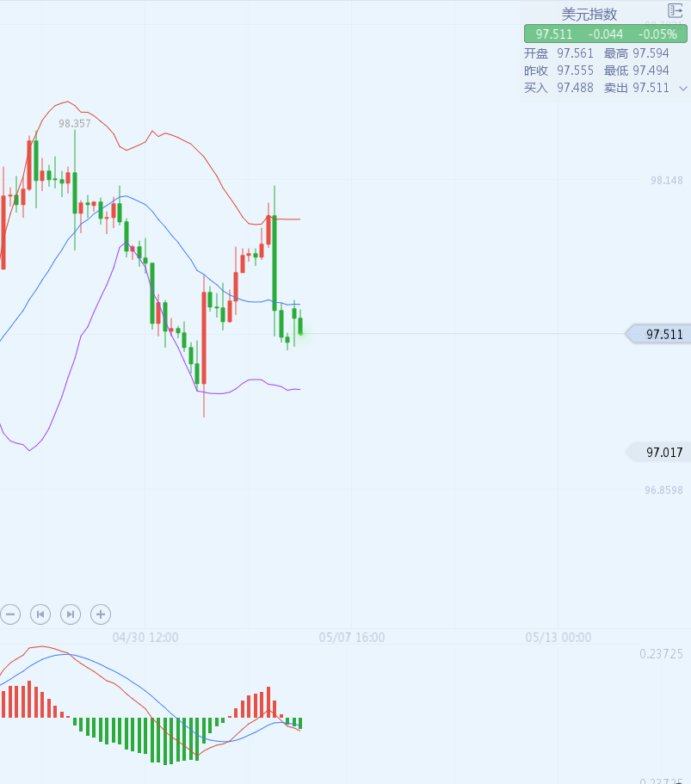Click the 最低 97.494 low value

coord(636,71)
